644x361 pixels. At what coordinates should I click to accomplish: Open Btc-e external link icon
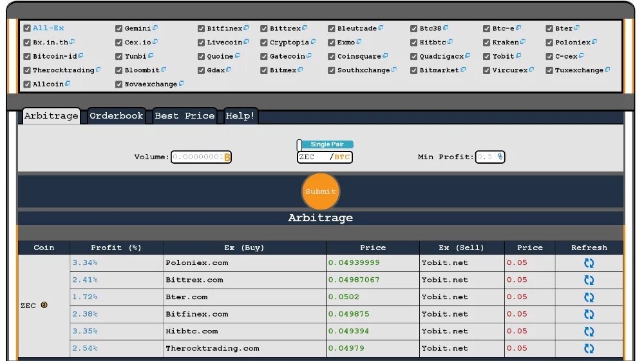point(518,28)
